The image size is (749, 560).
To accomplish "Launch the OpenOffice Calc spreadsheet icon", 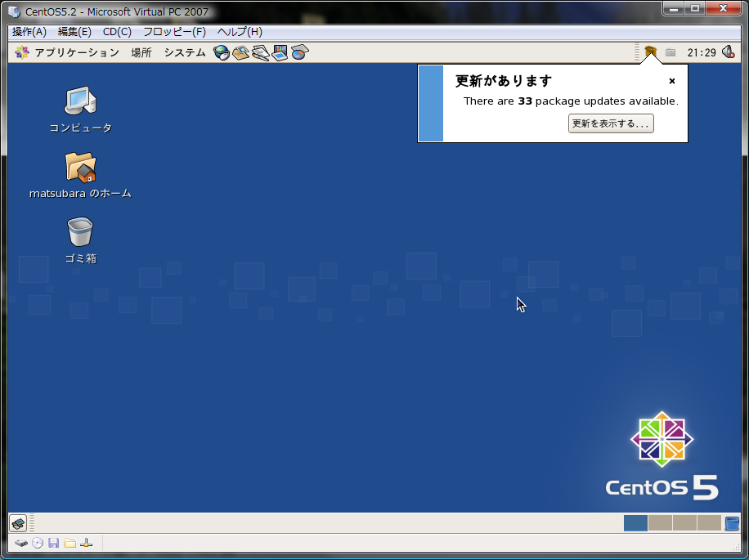I will tap(299, 52).
